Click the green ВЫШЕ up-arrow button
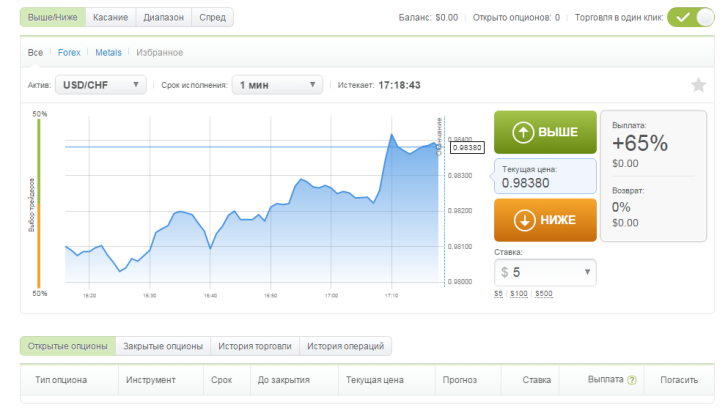 click(544, 132)
